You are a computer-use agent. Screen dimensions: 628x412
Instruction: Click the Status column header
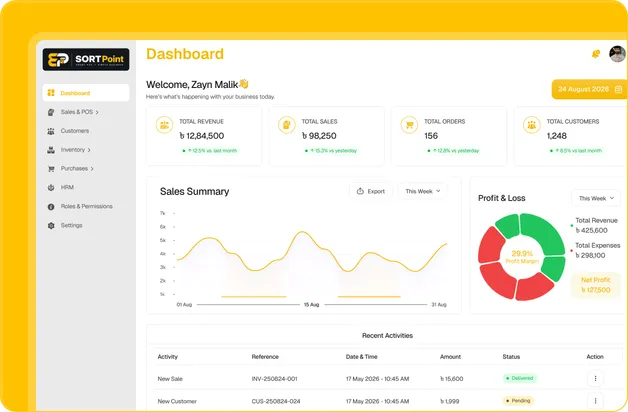coord(511,357)
